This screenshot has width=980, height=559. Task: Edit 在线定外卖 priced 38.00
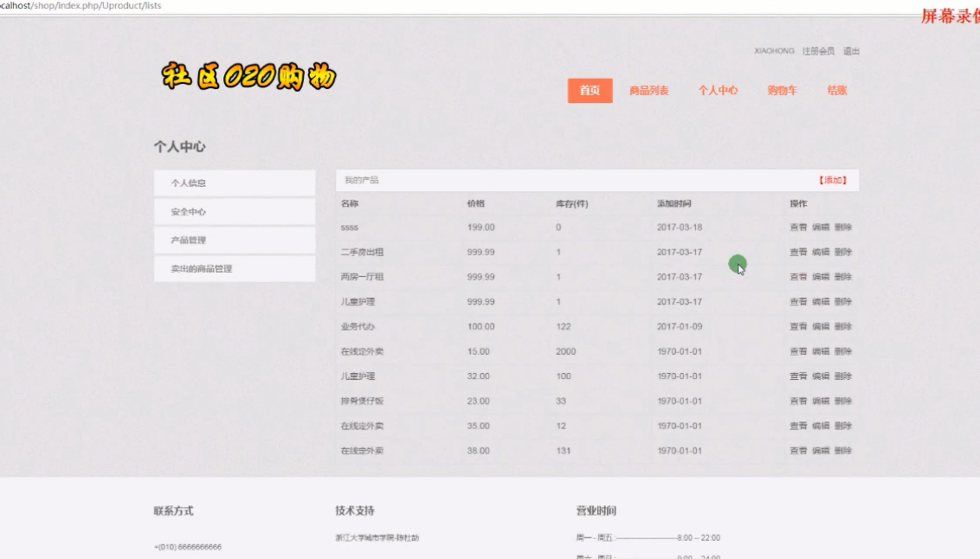pos(821,450)
